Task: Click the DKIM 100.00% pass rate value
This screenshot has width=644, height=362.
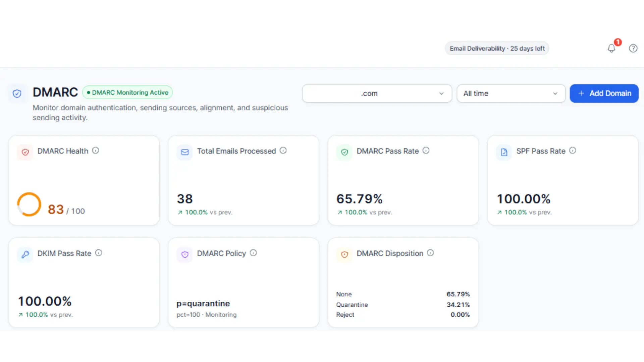Action: [45, 301]
